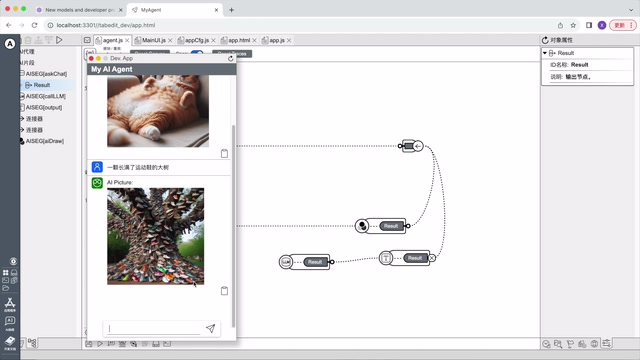The height and width of the screenshot is (360, 640).
Task: Click the Chrome share icon in address bar
Action: pos(560,25)
